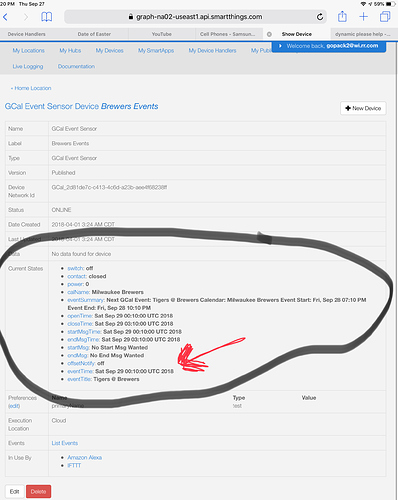Go to Live Logging page
This screenshot has width=398, height=500.
28,67
